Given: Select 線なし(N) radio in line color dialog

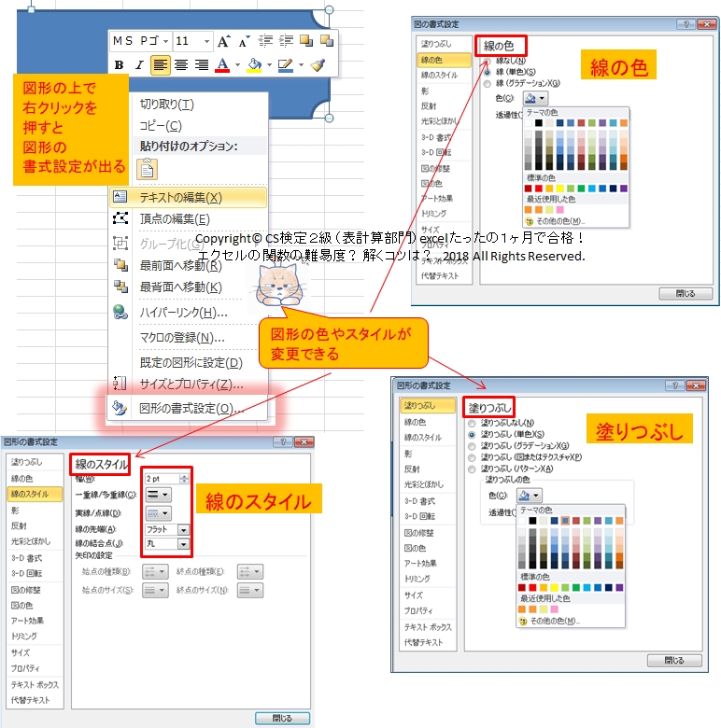Looking at the screenshot, I should [487, 61].
